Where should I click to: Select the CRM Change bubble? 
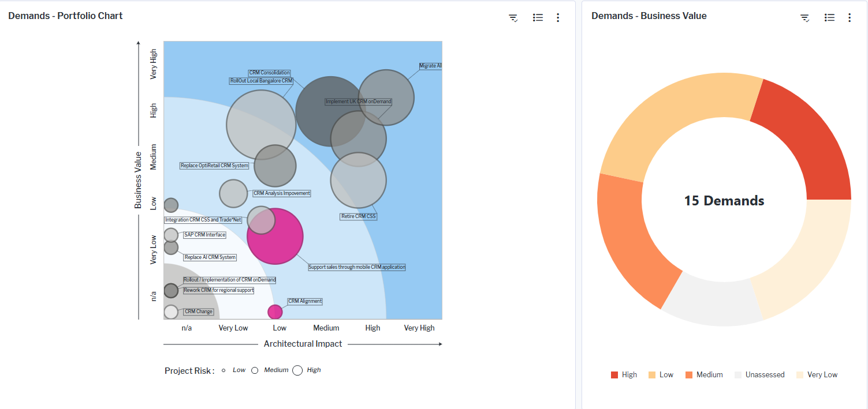coord(171,312)
